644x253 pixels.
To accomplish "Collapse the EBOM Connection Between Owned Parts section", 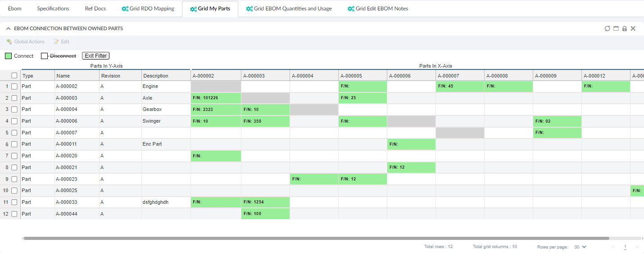I will [8, 28].
